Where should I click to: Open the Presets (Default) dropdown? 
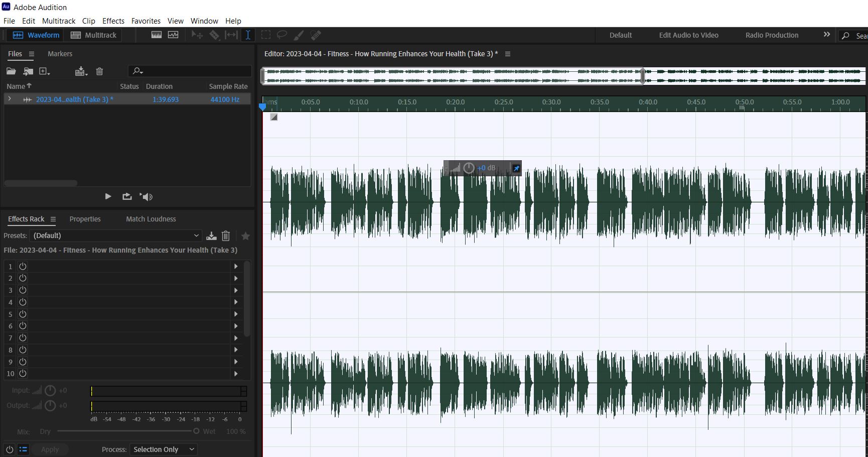pyautogui.click(x=116, y=236)
